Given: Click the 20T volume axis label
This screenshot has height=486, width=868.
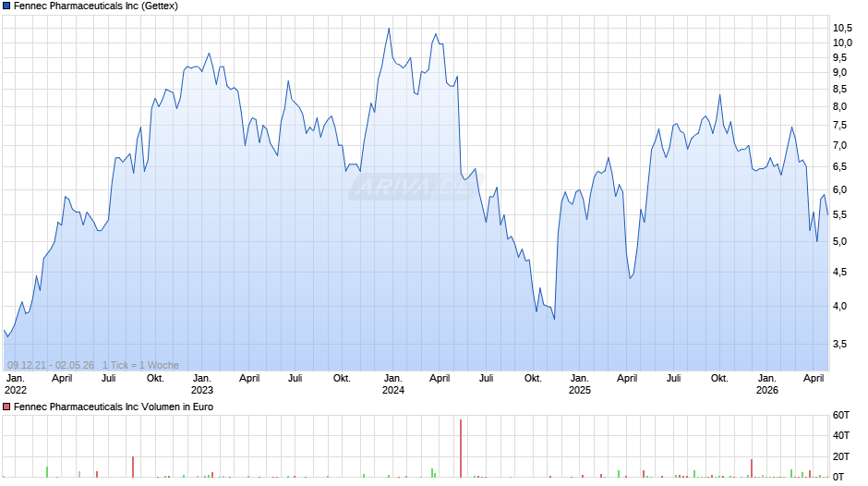Looking at the screenshot, I should coord(841,456).
